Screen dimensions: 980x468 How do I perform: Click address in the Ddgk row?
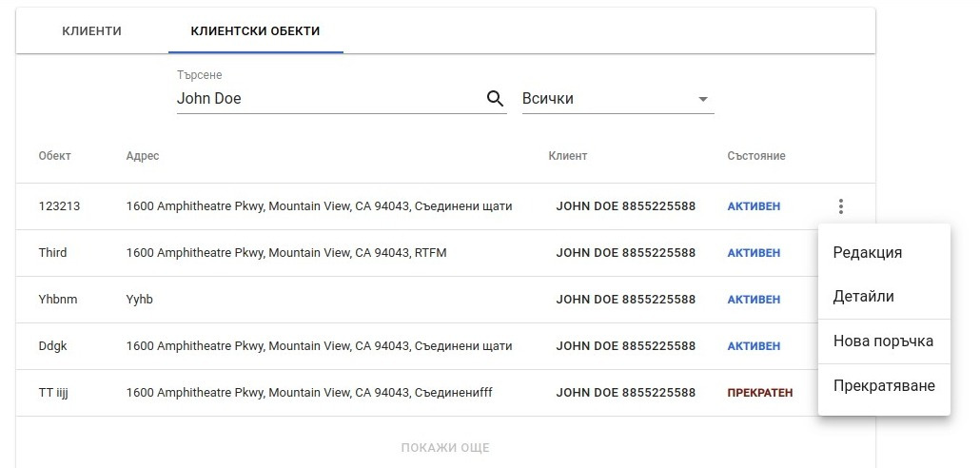[x=319, y=346]
